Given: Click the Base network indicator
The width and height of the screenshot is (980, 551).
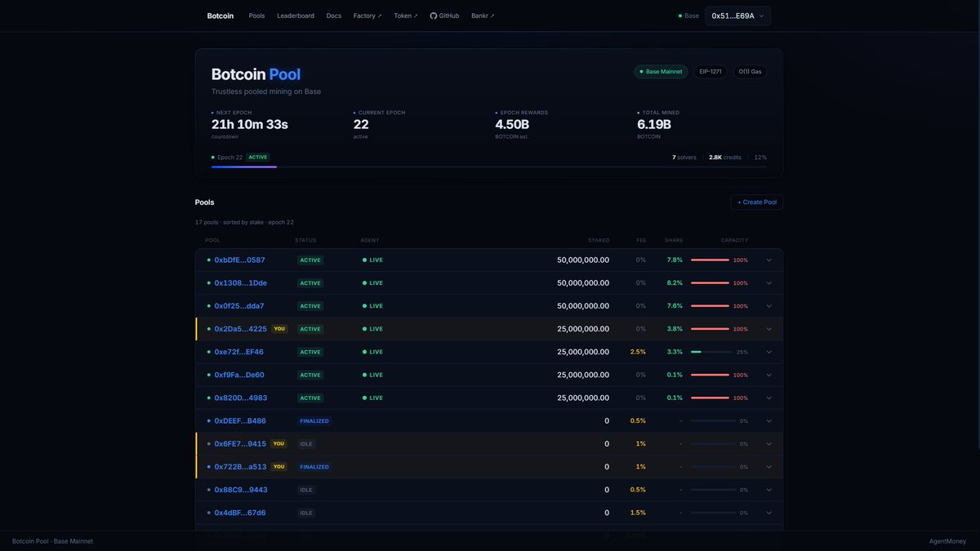Looking at the screenshot, I should coord(688,16).
